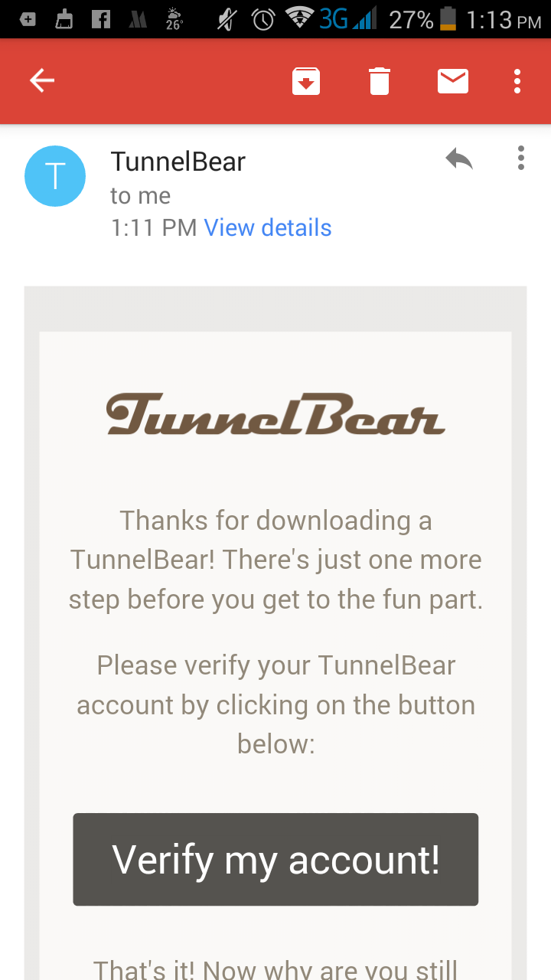Reply to TunnelBear message
551x980 pixels.
[459, 159]
